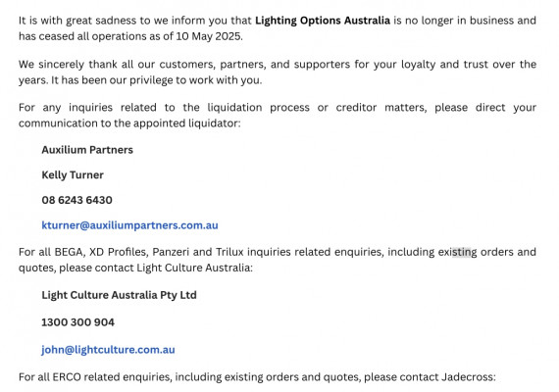
Task: Click the Kelly Turner contact name
Action: (73, 175)
